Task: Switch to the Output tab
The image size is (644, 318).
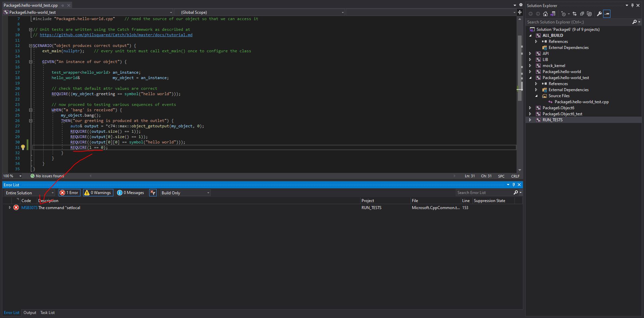Action: [30, 313]
